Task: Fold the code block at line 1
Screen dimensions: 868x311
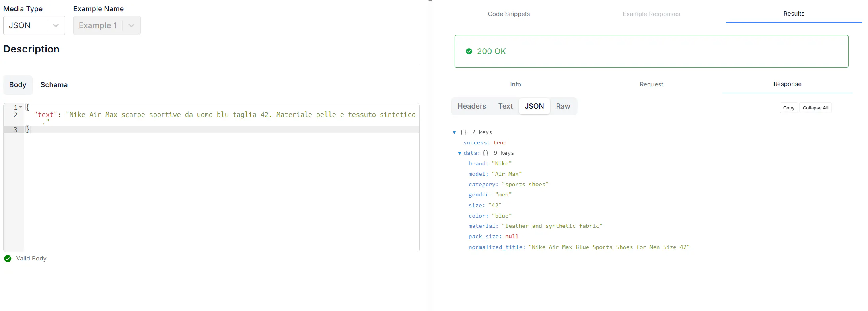Action: click(21, 107)
